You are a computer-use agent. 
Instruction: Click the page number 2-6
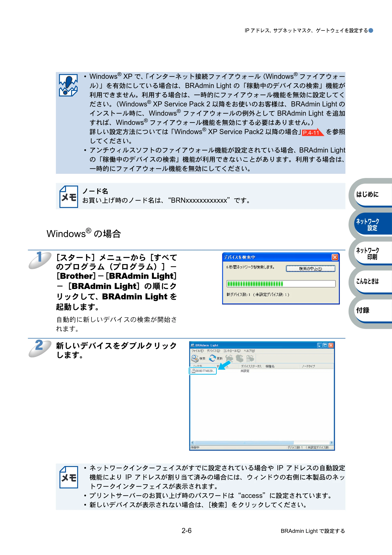coord(187,530)
